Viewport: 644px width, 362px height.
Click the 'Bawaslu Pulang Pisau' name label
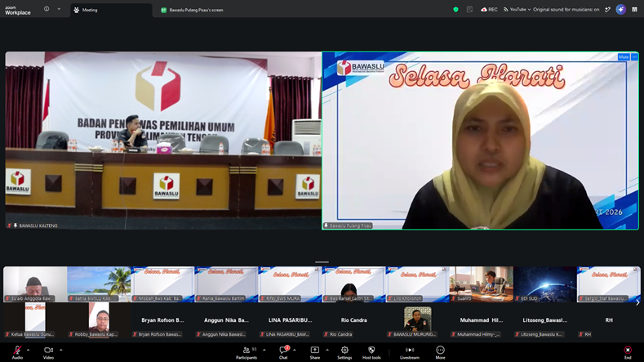(350, 226)
